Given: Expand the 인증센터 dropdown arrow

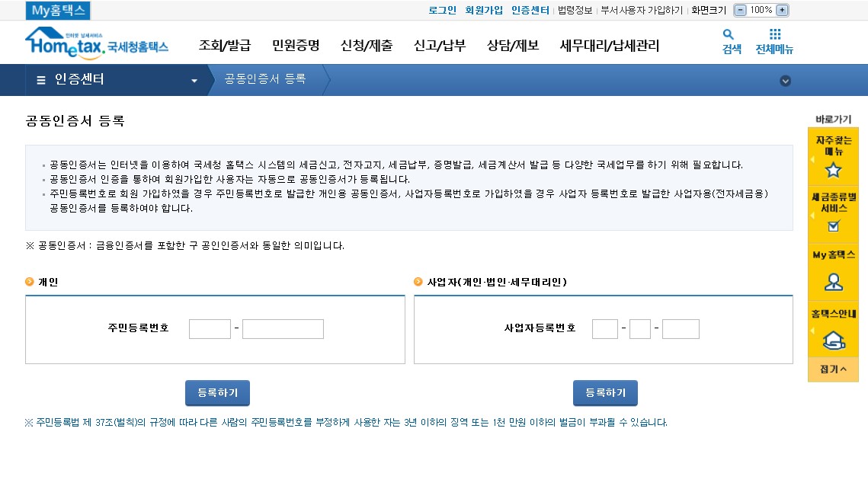Looking at the screenshot, I should coord(194,81).
